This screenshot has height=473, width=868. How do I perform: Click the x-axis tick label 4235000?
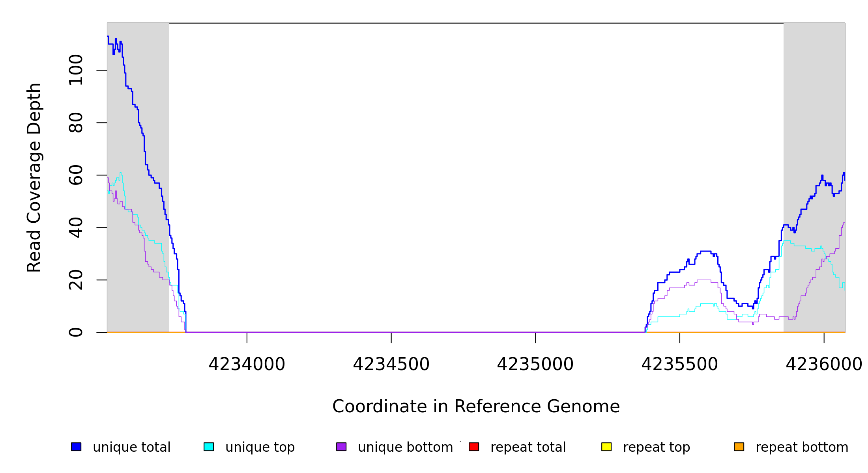click(535, 365)
